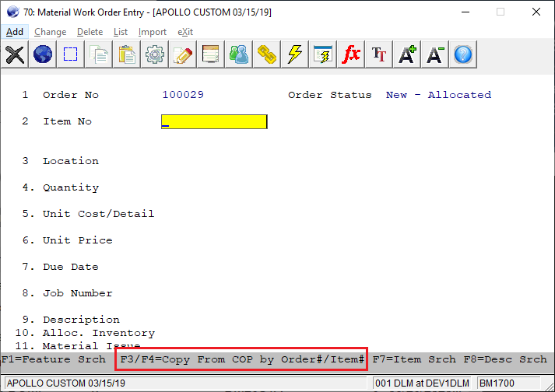Click the 'Quantity' field label
This screenshot has height=392, width=555.
[x=71, y=187]
